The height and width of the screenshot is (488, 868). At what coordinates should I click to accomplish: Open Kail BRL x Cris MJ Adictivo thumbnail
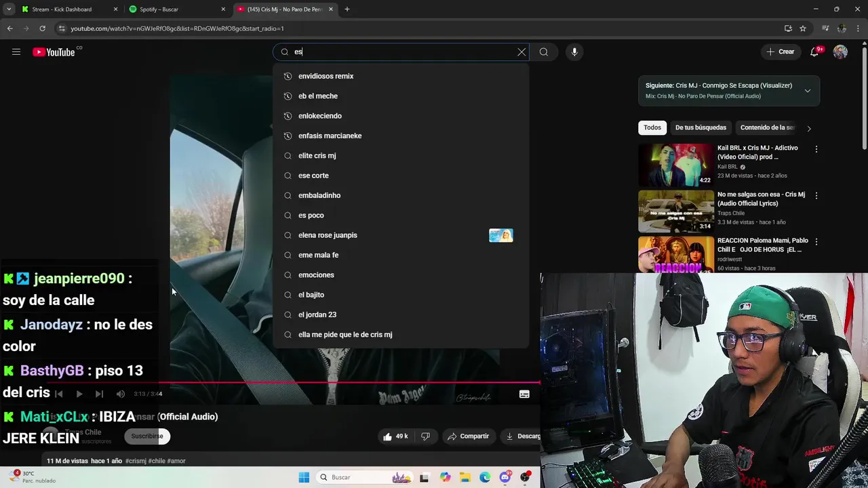676,165
